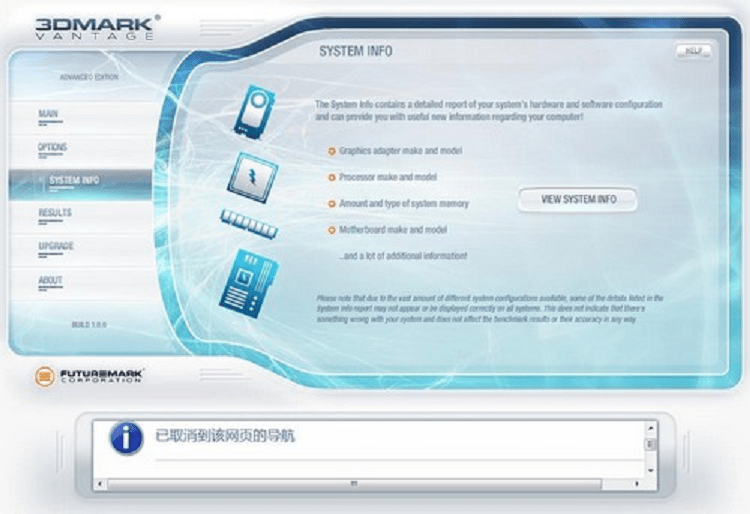Screen dimensions: 750x514
Task: Click the 'Motherboard make and model' text
Action: pos(393,230)
